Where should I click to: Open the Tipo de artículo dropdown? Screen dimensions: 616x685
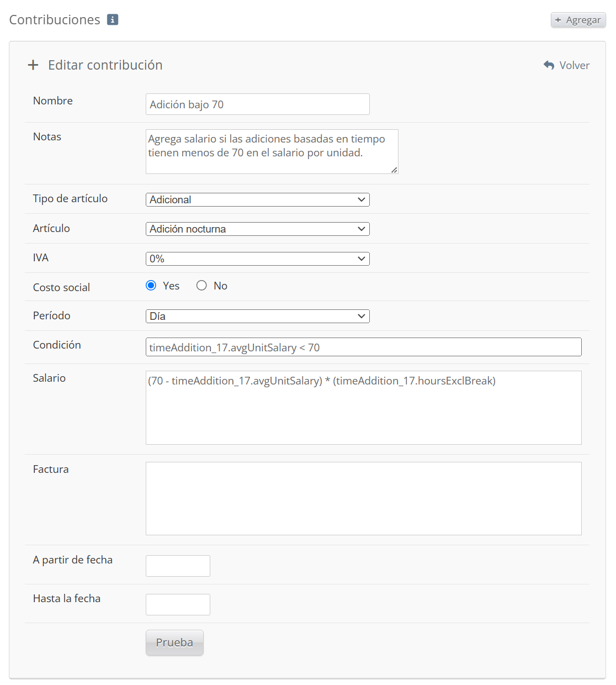click(x=257, y=199)
